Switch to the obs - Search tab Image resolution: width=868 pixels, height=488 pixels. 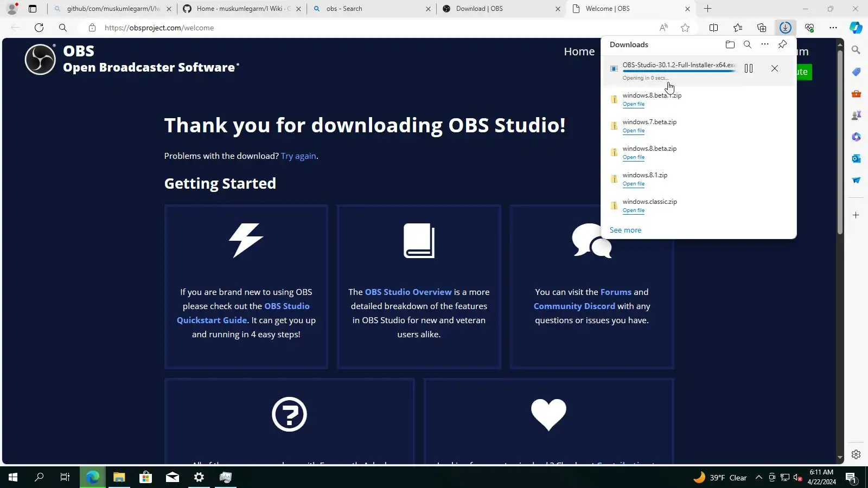(x=372, y=9)
